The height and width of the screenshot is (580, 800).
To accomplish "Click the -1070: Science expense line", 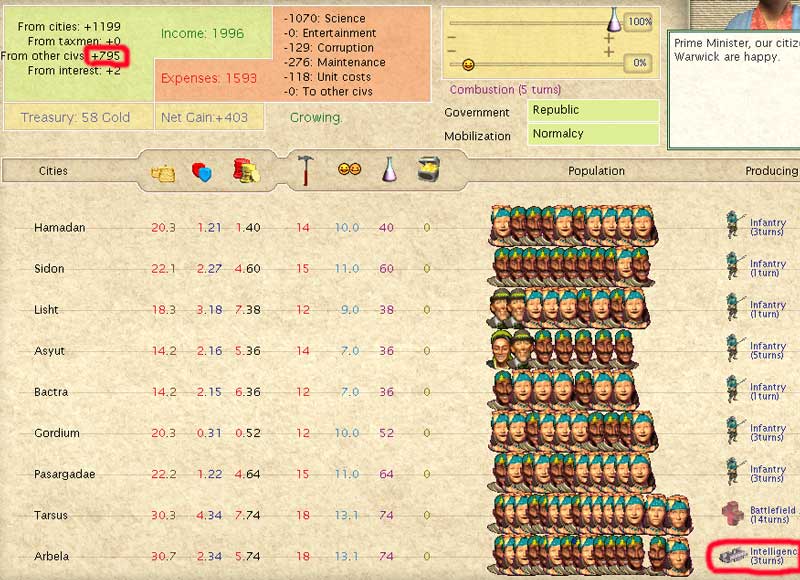I will (x=324, y=19).
